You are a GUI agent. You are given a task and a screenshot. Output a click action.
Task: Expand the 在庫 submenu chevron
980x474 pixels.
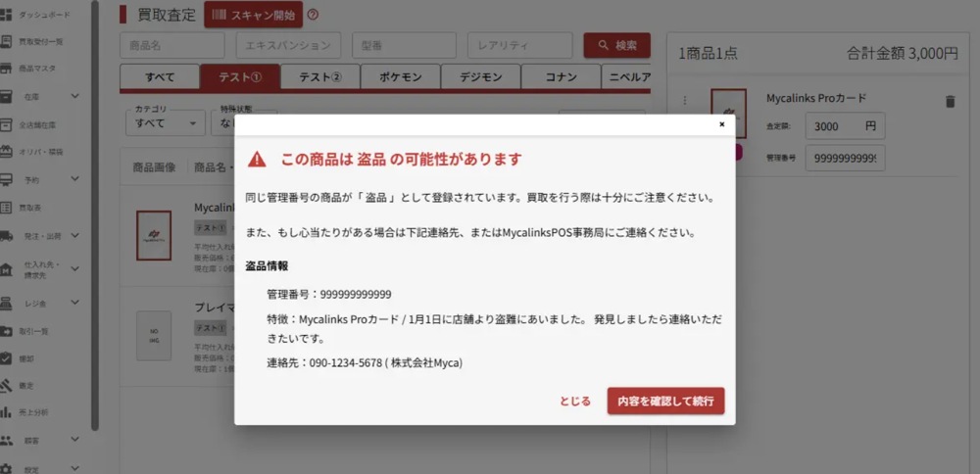click(75, 96)
